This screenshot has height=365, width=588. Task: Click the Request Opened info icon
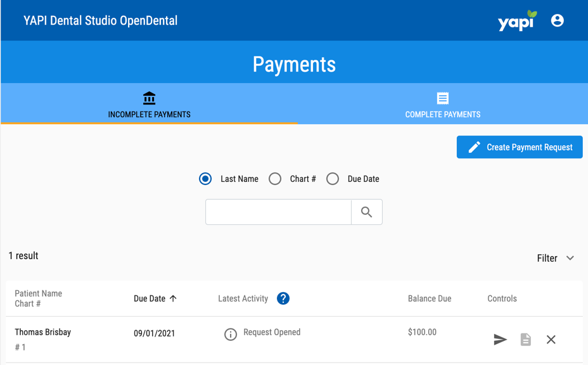click(231, 334)
